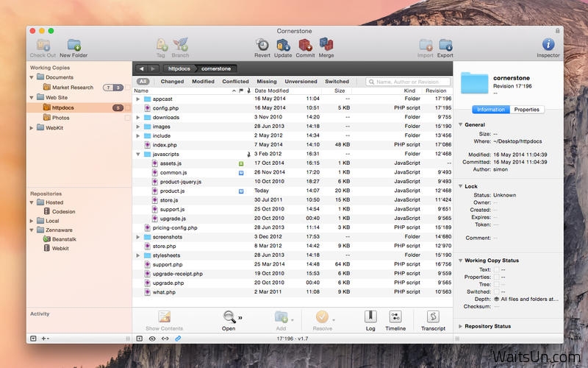Viewport: 588px width, 368px height.
Task: Click the Open magnifier icon
Action: 229,317
